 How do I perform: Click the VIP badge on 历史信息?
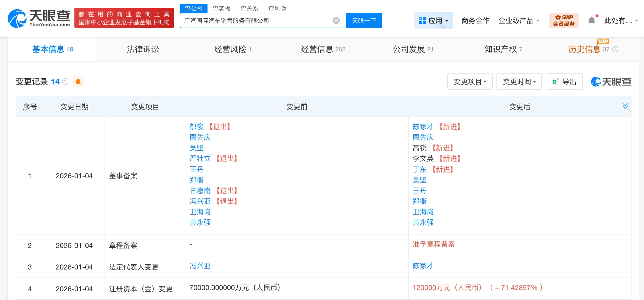tap(603, 41)
